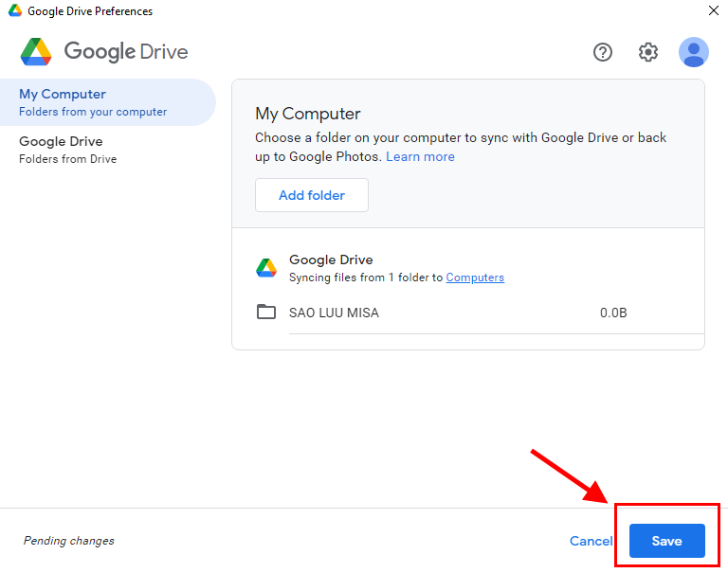Image resolution: width=728 pixels, height=573 pixels.
Task: Click the small Drive icon in title bar
Action: pos(15,10)
